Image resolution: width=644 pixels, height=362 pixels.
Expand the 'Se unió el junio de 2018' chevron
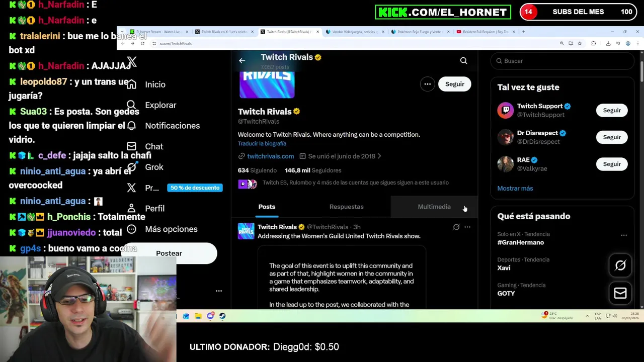pos(379,156)
